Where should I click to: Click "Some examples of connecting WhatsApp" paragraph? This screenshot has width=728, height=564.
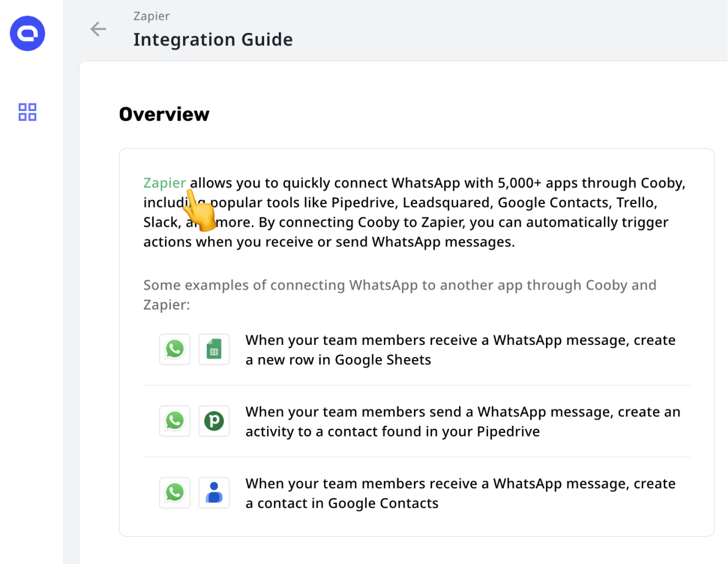400,294
